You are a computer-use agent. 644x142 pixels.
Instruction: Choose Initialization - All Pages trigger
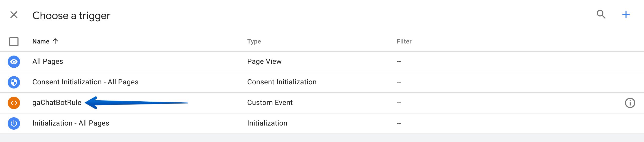point(71,123)
